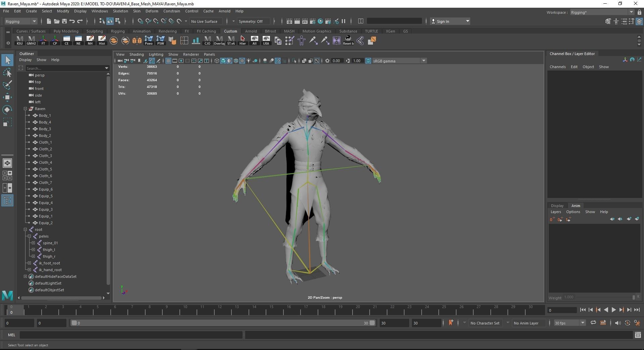The height and width of the screenshot is (350, 644).
Task: Click the Overlap shelf button
Action: point(219,41)
